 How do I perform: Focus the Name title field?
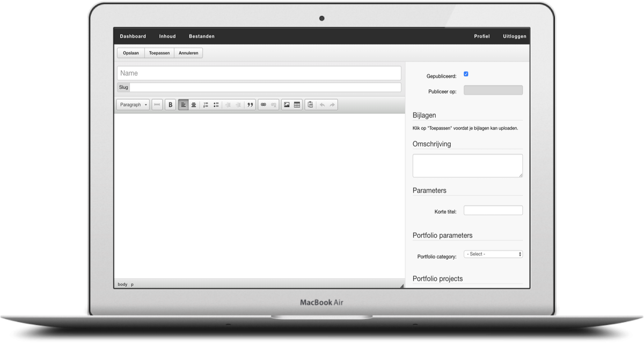[259, 73]
